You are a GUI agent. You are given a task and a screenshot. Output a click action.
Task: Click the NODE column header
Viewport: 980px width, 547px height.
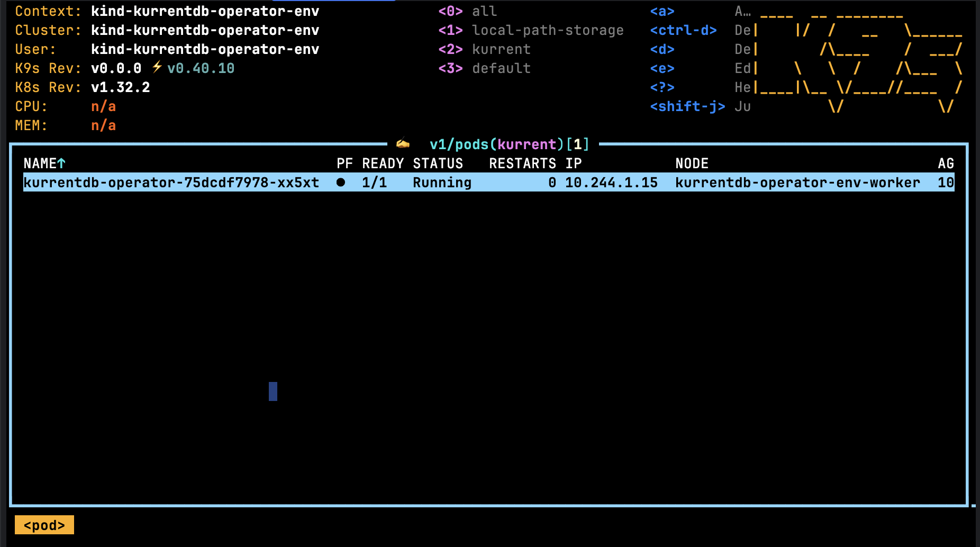point(692,163)
